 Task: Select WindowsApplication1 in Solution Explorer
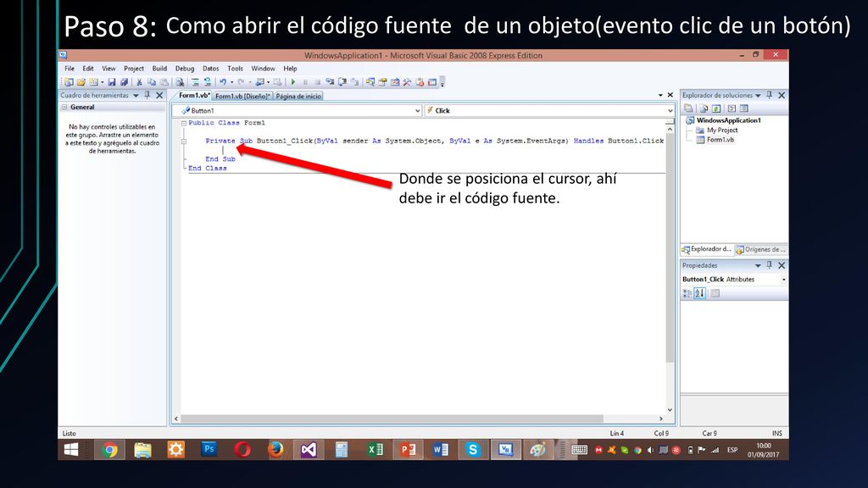[x=728, y=120]
